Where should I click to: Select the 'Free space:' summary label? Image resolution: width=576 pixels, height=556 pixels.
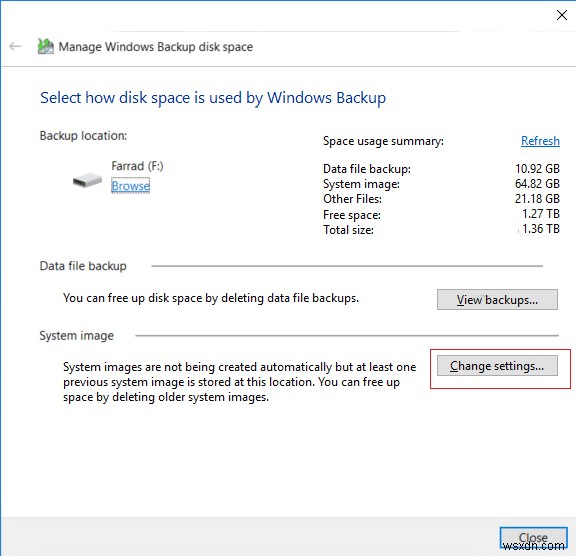pyautogui.click(x=352, y=214)
